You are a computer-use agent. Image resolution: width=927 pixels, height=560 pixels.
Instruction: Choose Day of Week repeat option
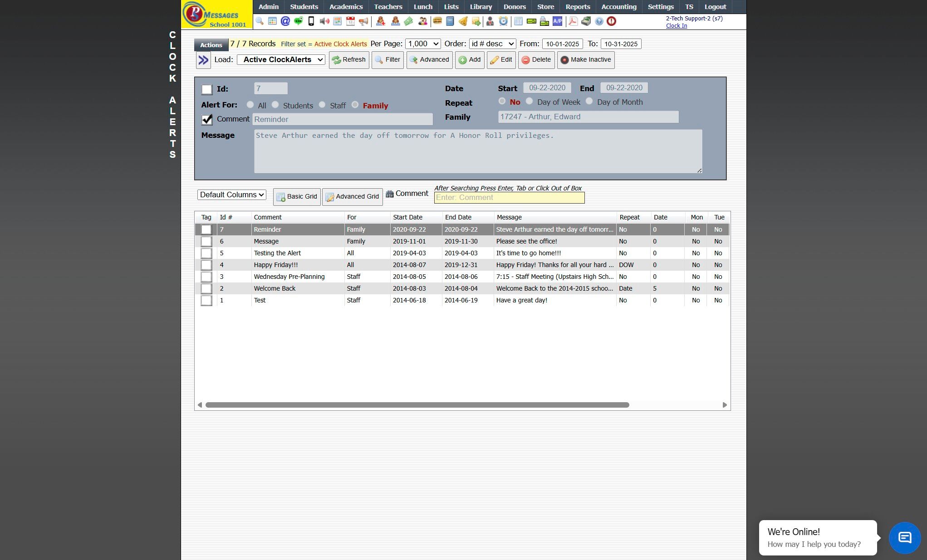[530, 101]
